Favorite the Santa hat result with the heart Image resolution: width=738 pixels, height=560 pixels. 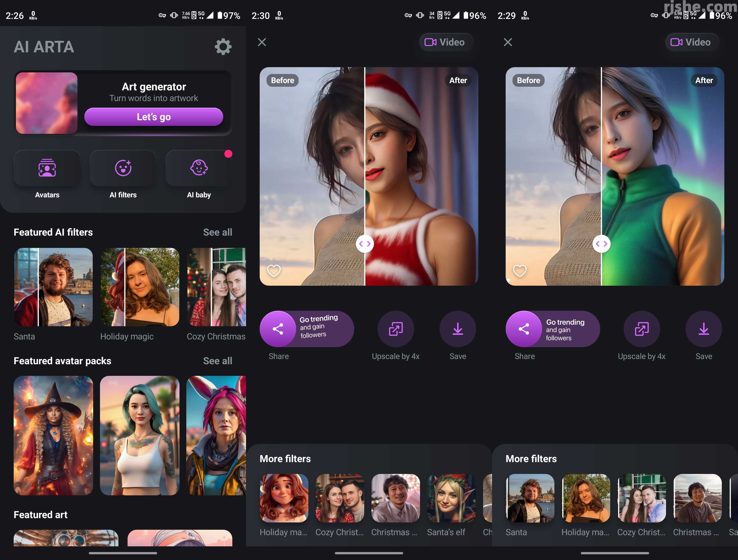click(x=274, y=270)
